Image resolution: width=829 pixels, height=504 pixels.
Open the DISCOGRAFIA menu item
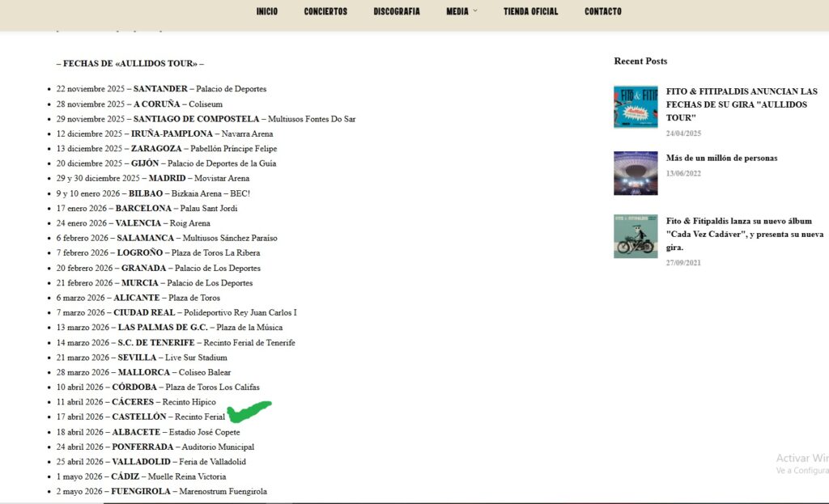pos(396,11)
